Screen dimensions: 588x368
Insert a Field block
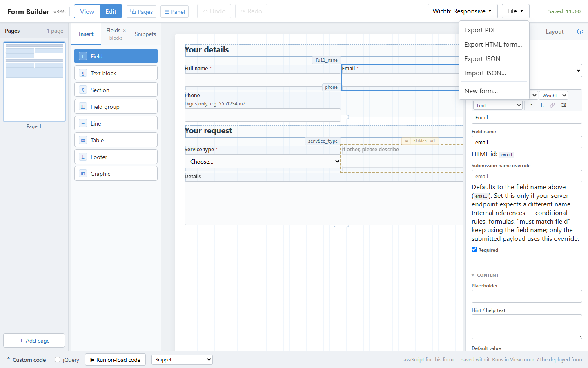(x=116, y=56)
